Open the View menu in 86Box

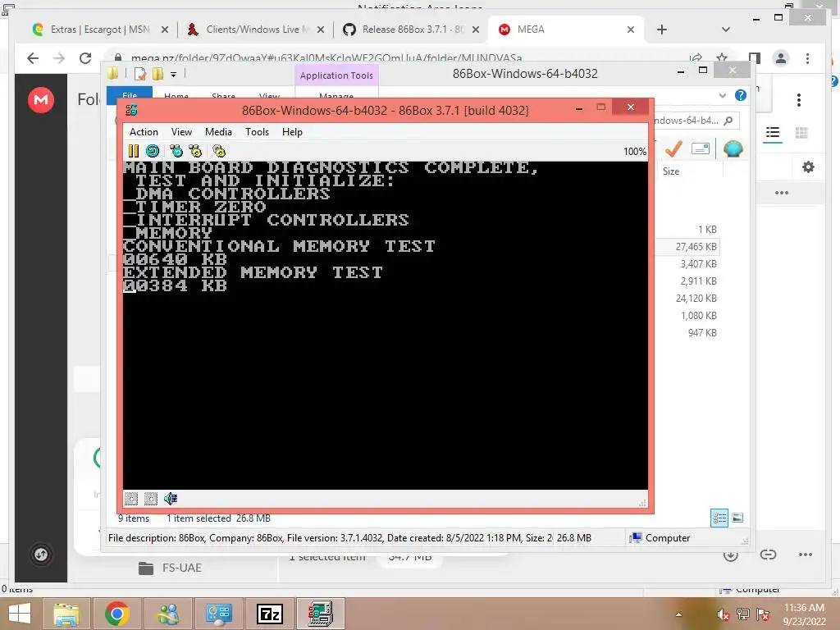pos(181,132)
